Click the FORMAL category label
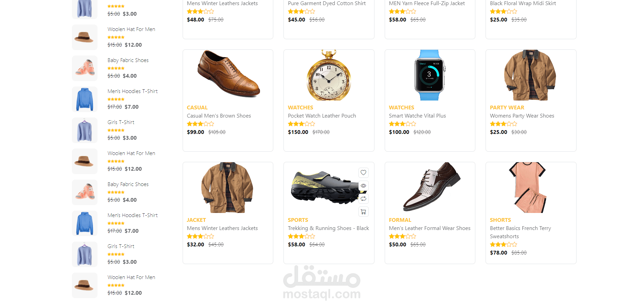This screenshot has width=644, height=307. 400,220
